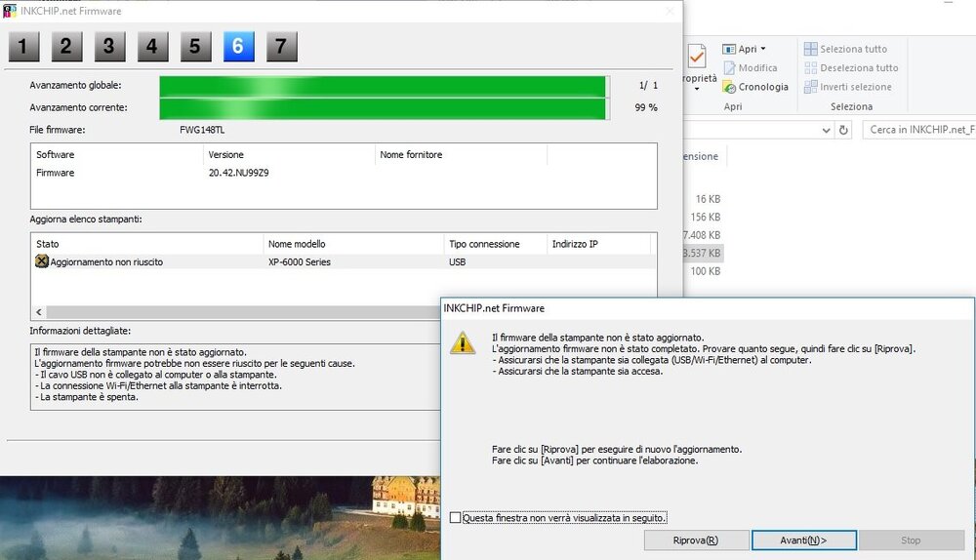
Task: Click the 'La stampante è spenta' detail line
Action: click(87, 397)
